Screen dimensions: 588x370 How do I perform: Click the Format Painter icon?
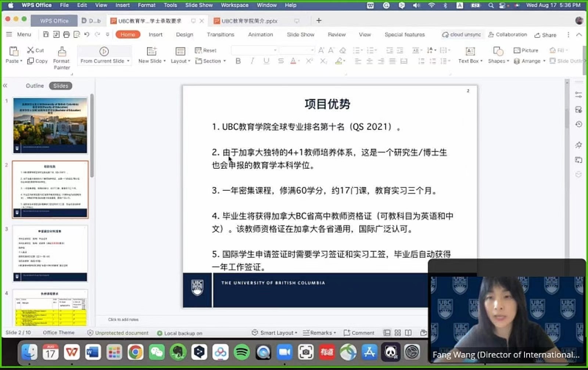62,51
